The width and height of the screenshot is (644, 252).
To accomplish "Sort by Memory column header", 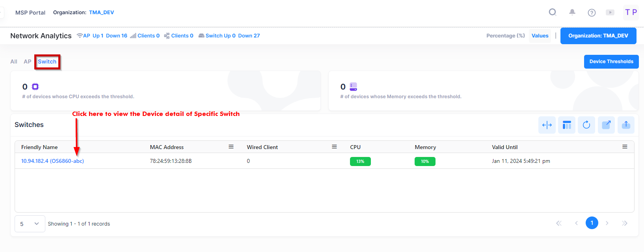I will pyautogui.click(x=425, y=147).
